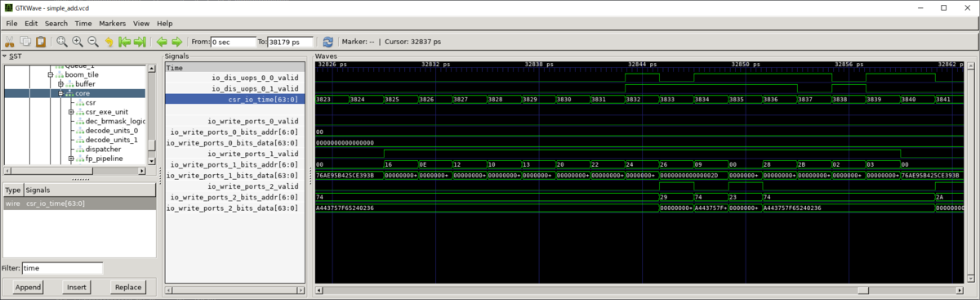Select io_write_ports_0_bits_addr[6:0] signal

point(234,132)
